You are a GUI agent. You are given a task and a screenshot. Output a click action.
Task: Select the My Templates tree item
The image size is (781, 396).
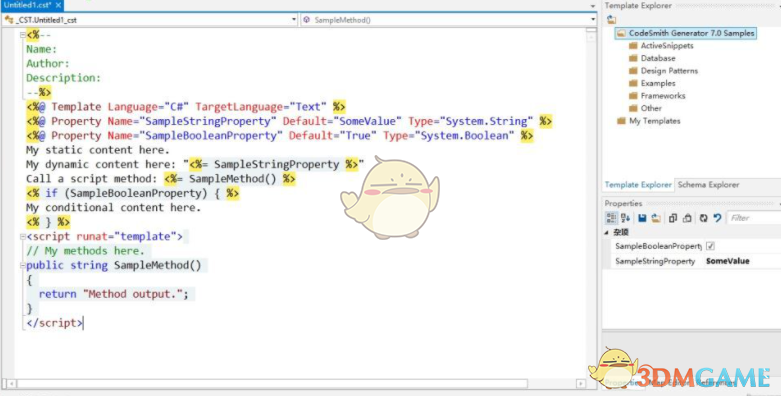click(x=654, y=121)
